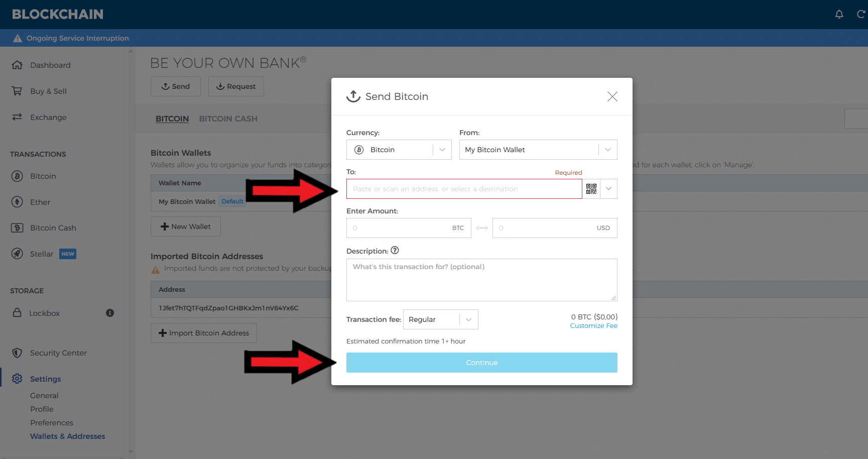Switch to the BITCOIN CASH tab
868x459 pixels.
228,119
